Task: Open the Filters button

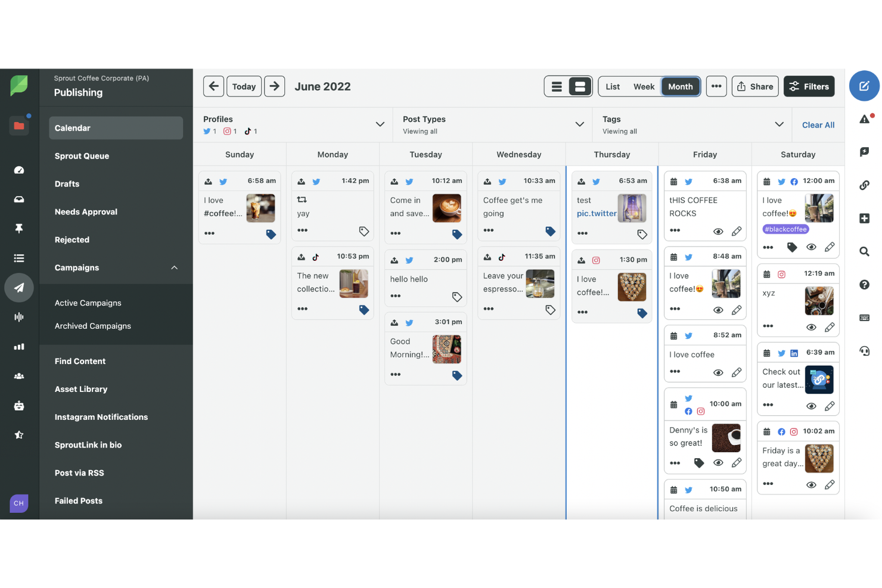Action: 809,86
